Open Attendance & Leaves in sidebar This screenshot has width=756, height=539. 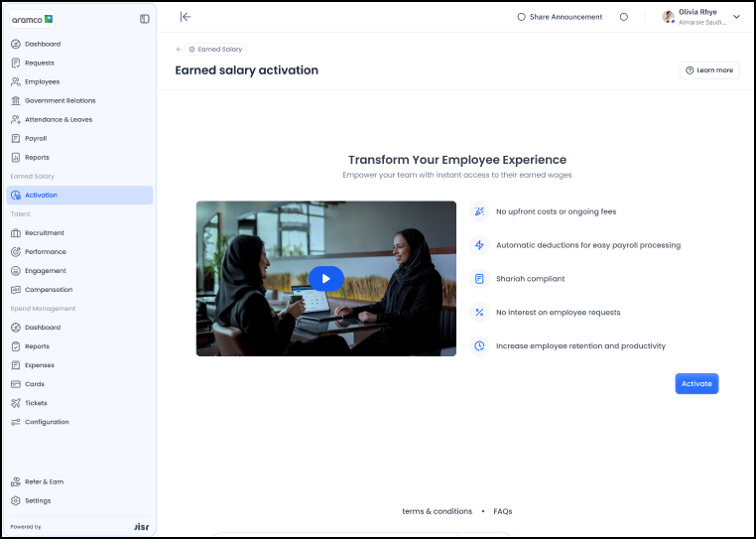59,120
